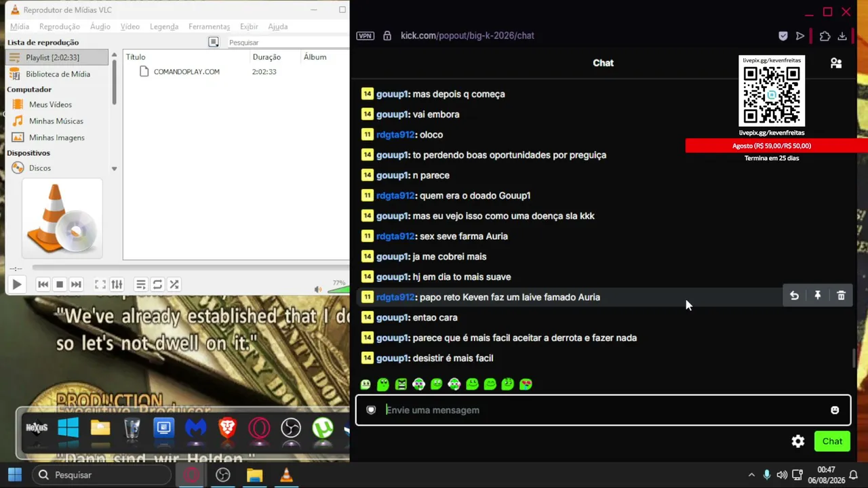Toggle shuffle (random) in VLC

[174, 285]
